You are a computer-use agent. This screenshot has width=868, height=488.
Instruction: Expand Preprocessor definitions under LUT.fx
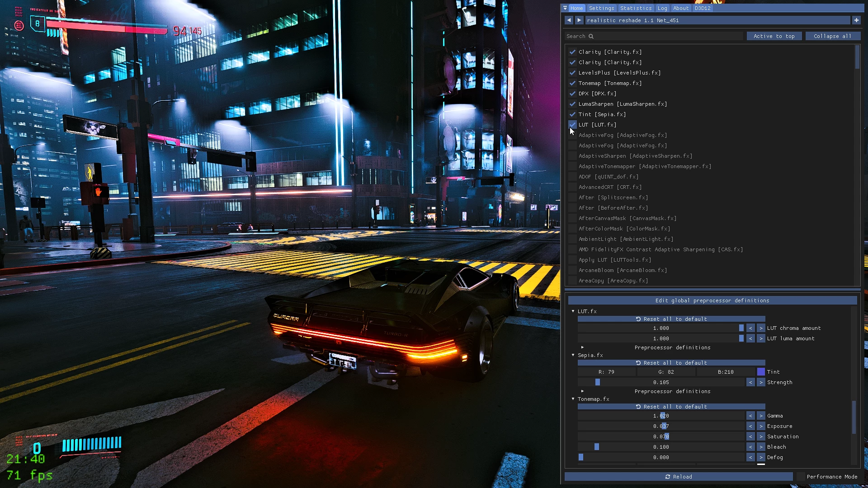pos(582,347)
